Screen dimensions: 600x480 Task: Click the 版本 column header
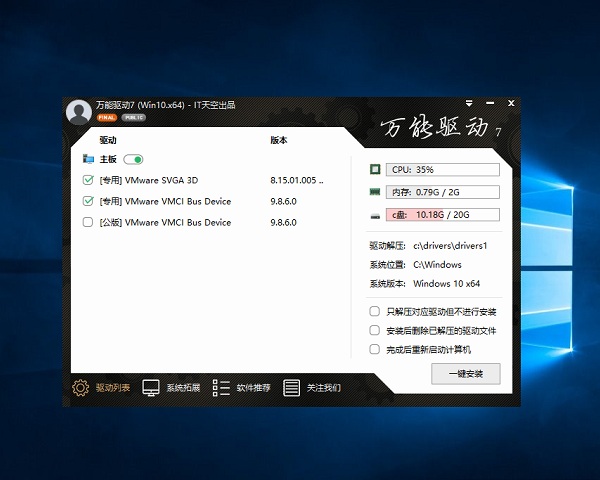pyautogui.click(x=279, y=141)
